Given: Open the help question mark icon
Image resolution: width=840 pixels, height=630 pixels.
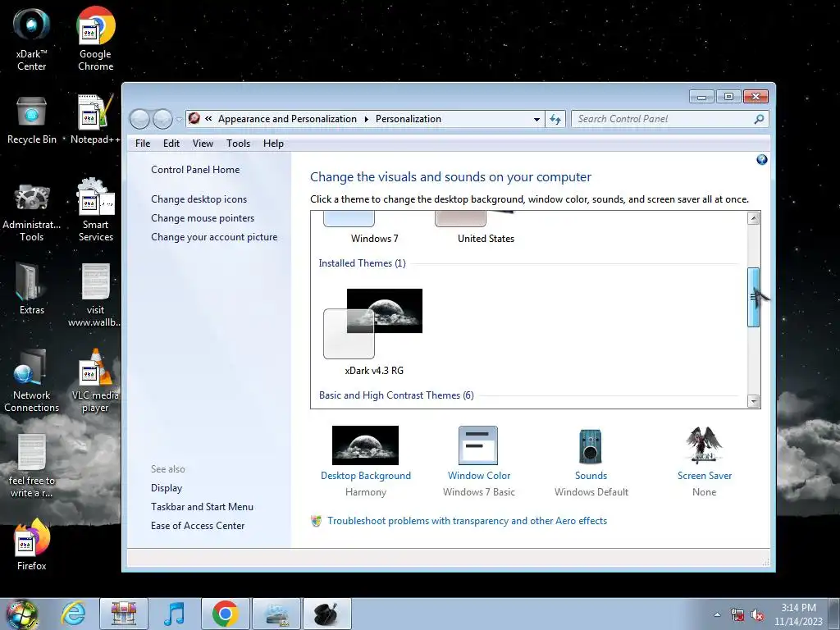Looking at the screenshot, I should (762, 160).
